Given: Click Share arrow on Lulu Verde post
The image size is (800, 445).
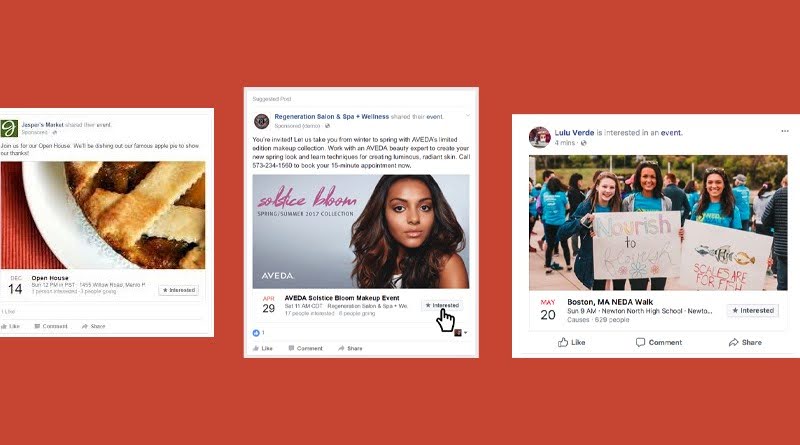Looking at the screenshot, I should tap(734, 342).
